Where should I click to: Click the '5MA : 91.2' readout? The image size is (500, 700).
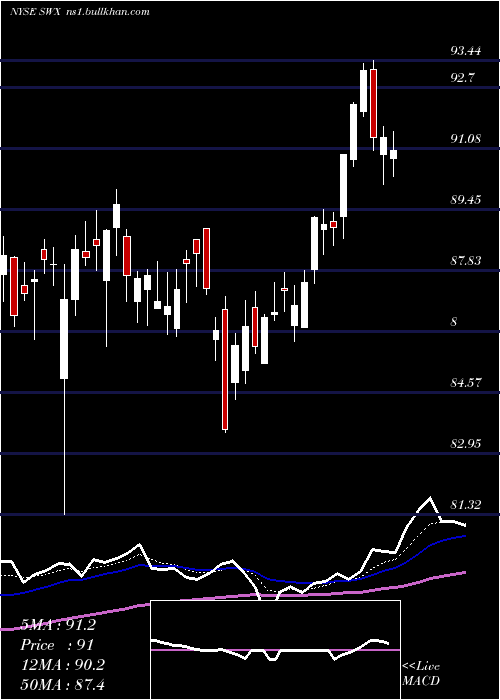(x=58, y=625)
